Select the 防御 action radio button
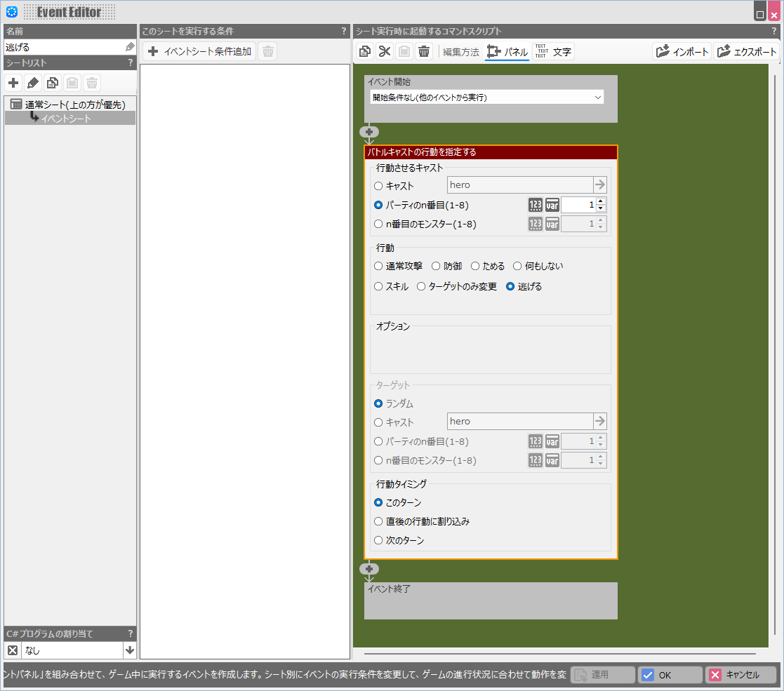 pos(436,266)
